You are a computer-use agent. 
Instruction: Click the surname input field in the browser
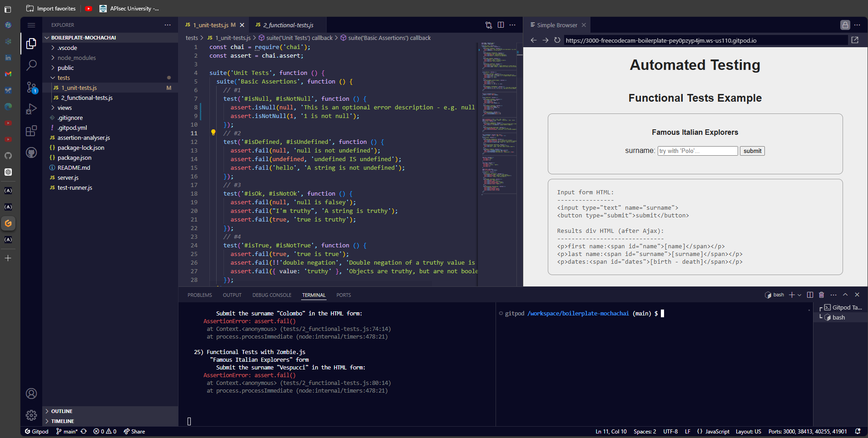697,151
